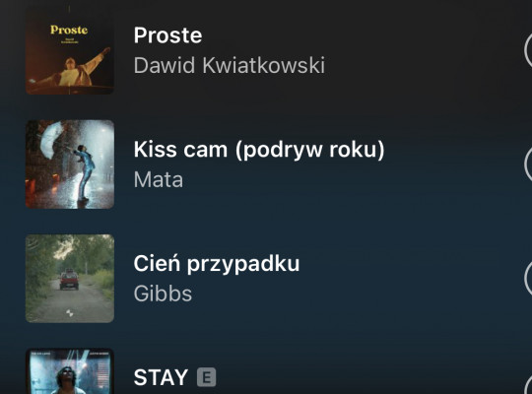This screenshot has width=532, height=394.
Task: Play the Cień przypadku song title
Action: pos(217,264)
